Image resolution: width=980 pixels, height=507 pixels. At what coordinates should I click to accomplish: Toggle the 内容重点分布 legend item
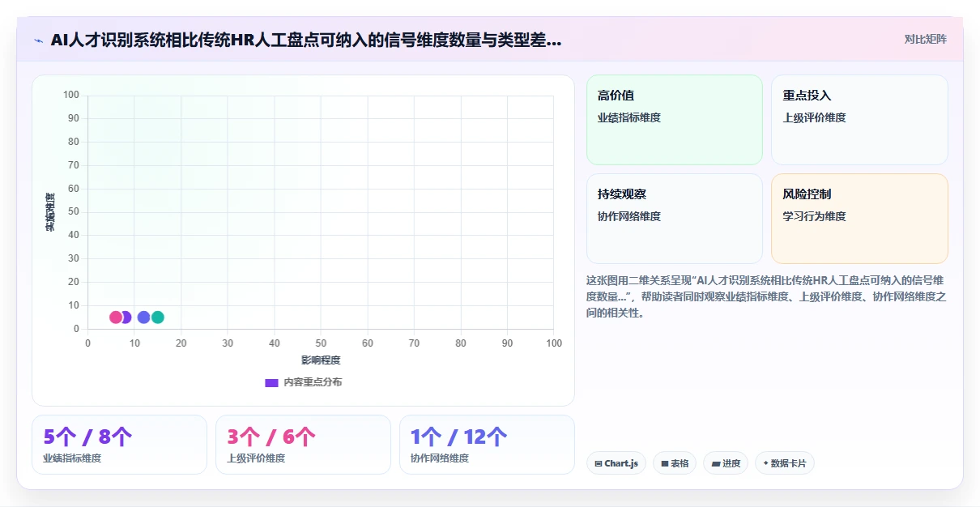pos(304,382)
